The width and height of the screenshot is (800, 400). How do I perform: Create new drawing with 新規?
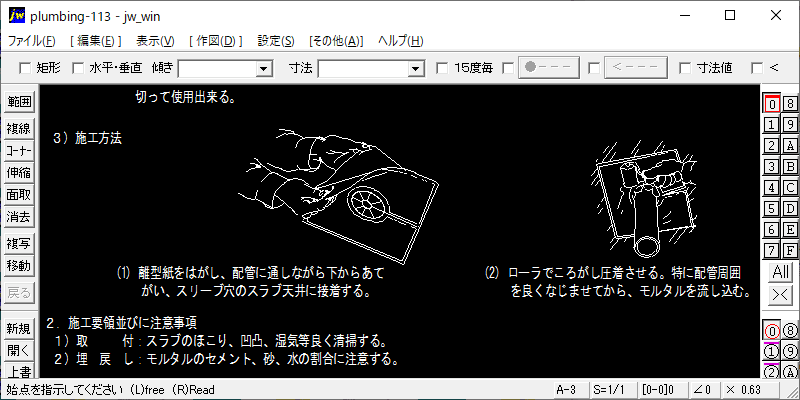(x=19, y=329)
